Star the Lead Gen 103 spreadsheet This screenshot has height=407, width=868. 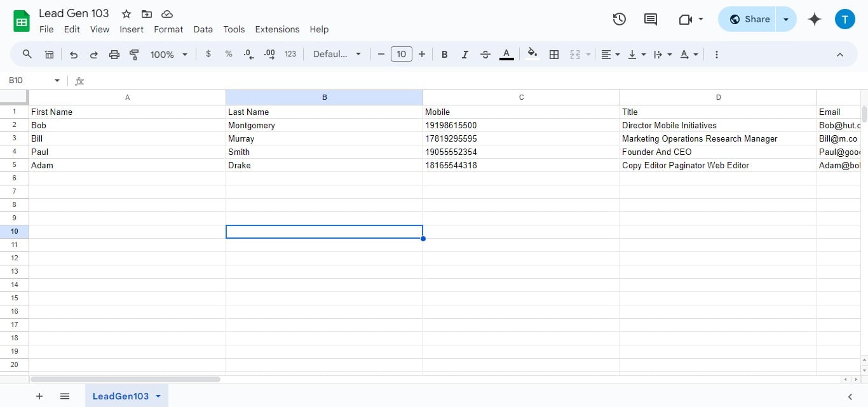tap(125, 13)
